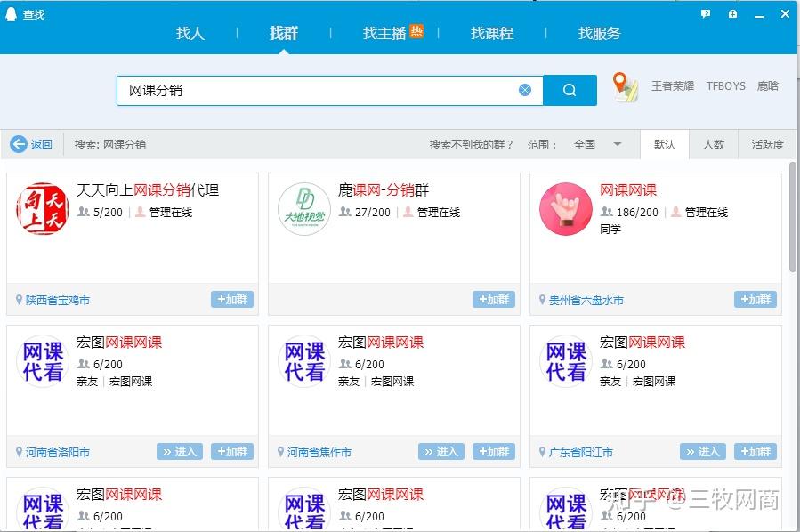Click the 网课代看 avatar of the 河南省焦作市 group
Image resolution: width=800 pixels, height=532 pixels.
pyautogui.click(x=304, y=360)
